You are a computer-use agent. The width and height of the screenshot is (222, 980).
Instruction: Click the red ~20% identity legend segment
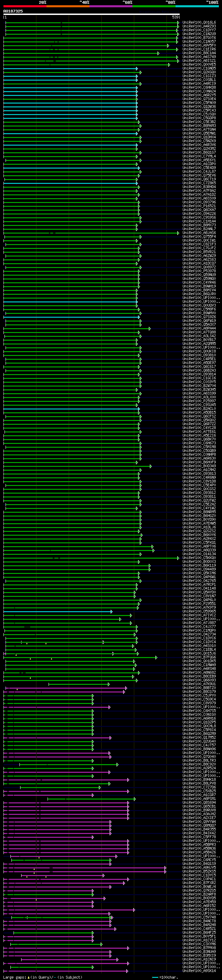25,6
